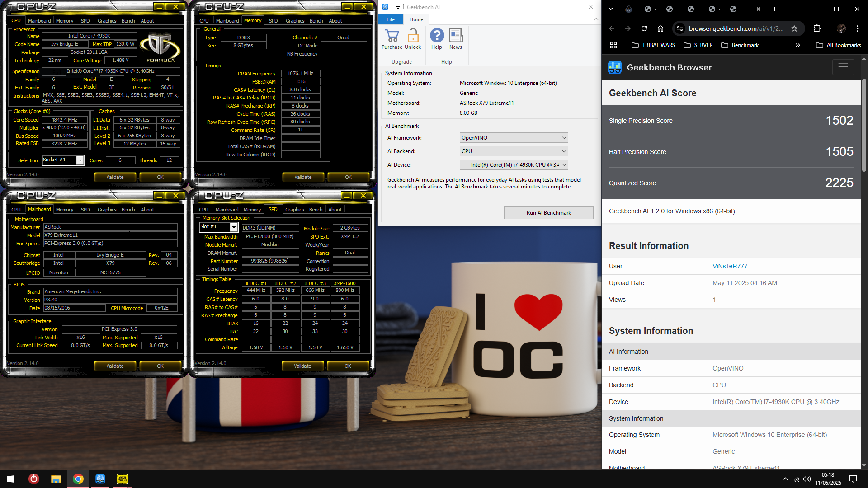Collapse the Geekbench AI ribbon chevron
This screenshot has width=868, height=488.
pyautogui.click(x=596, y=19)
